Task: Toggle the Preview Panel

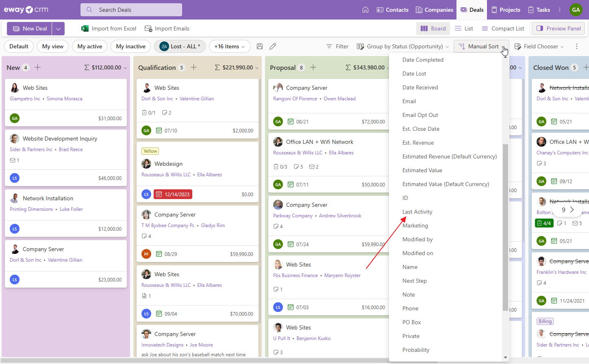Action: [559, 28]
